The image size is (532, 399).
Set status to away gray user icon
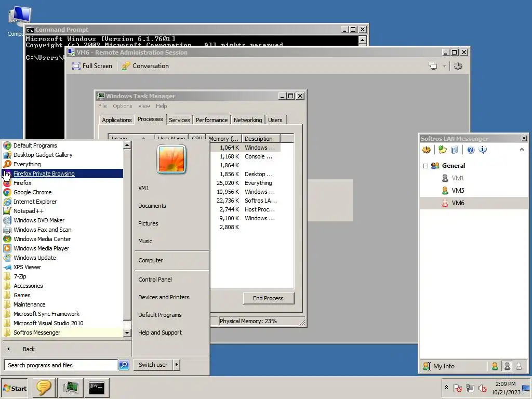[x=507, y=366]
